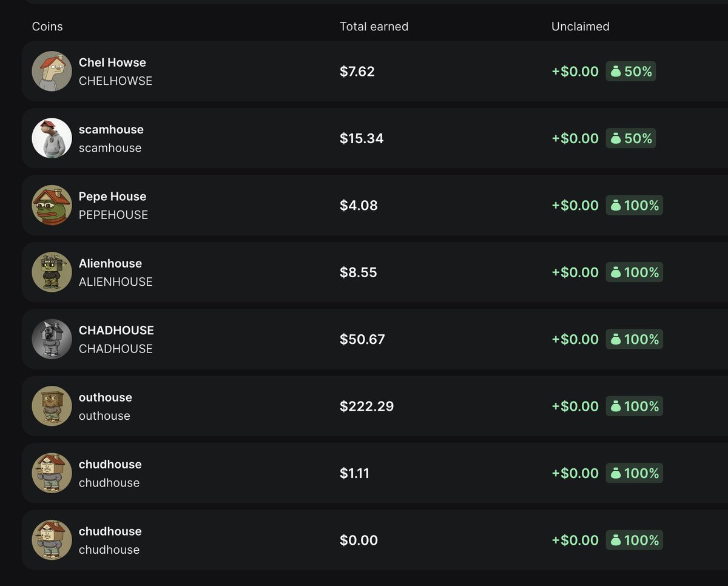Click the Chel Howse coin avatar
728x586 pixels.
tap(52, 71)
